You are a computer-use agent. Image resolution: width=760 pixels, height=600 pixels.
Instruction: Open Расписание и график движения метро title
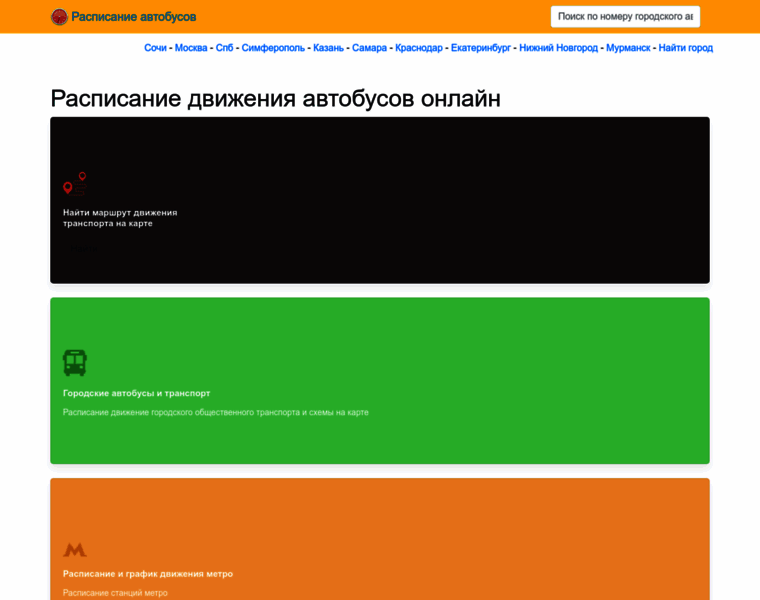click(148, 574)
